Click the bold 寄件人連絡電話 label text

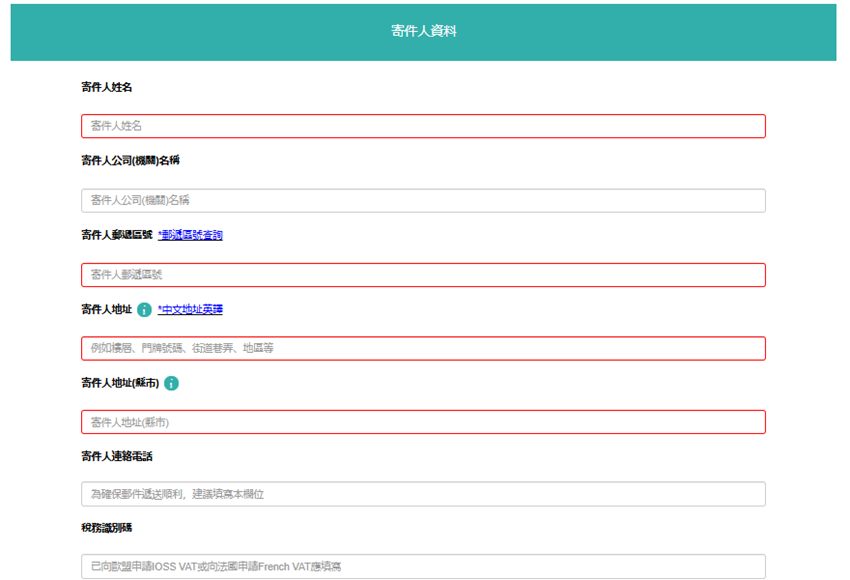116,456
